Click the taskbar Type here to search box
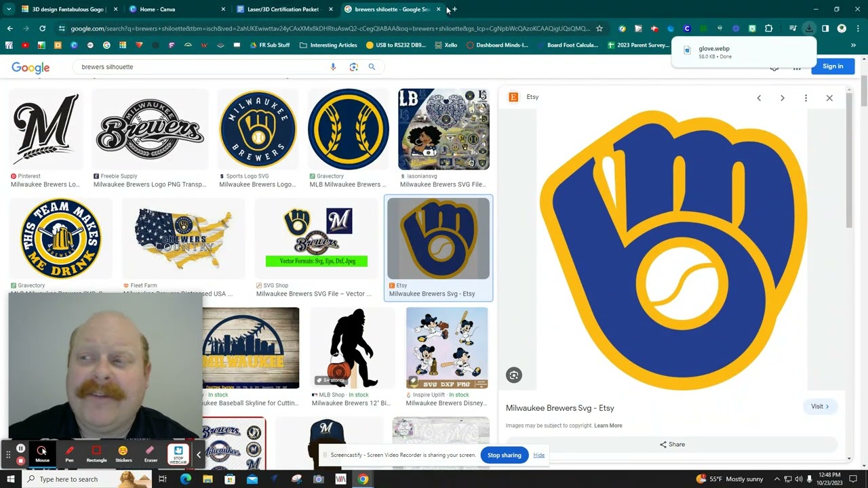The image size is (868, 488). 88,479
